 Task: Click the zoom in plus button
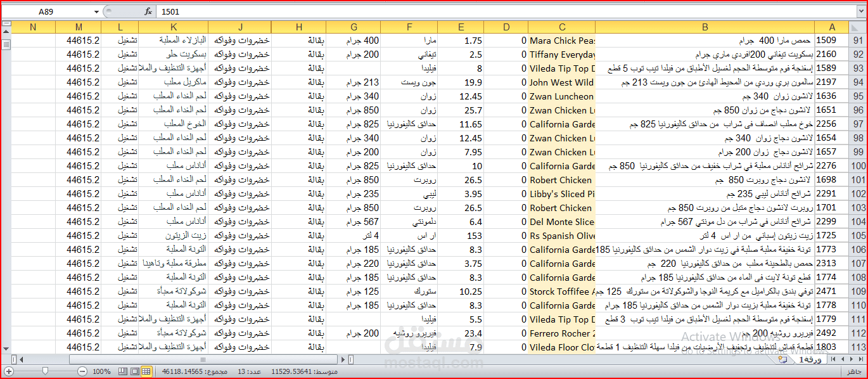[9, 371]
